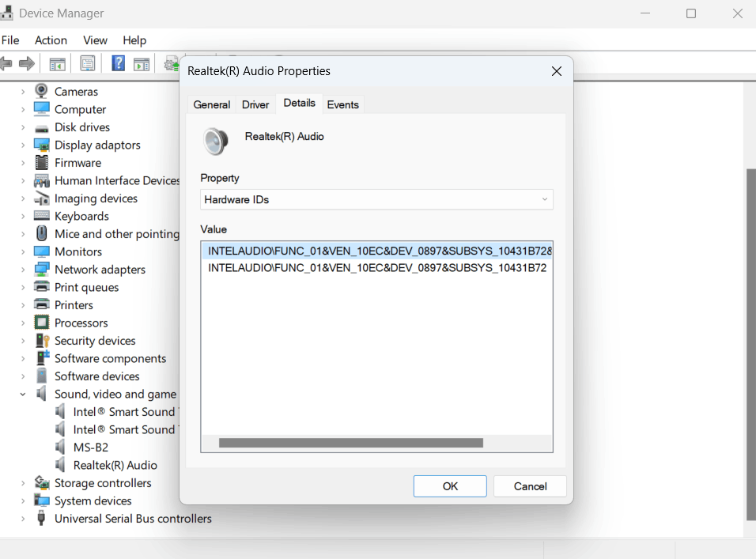Click the Printers icon

click(41, 304)
